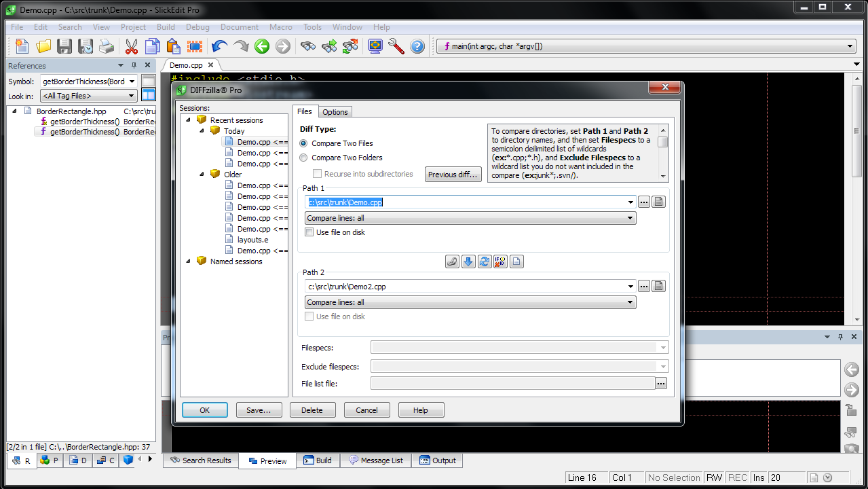Open the Path 2 file path dropdown
Image resolution: width=868 pixels, height=489 pixels.
click(631, 286)
